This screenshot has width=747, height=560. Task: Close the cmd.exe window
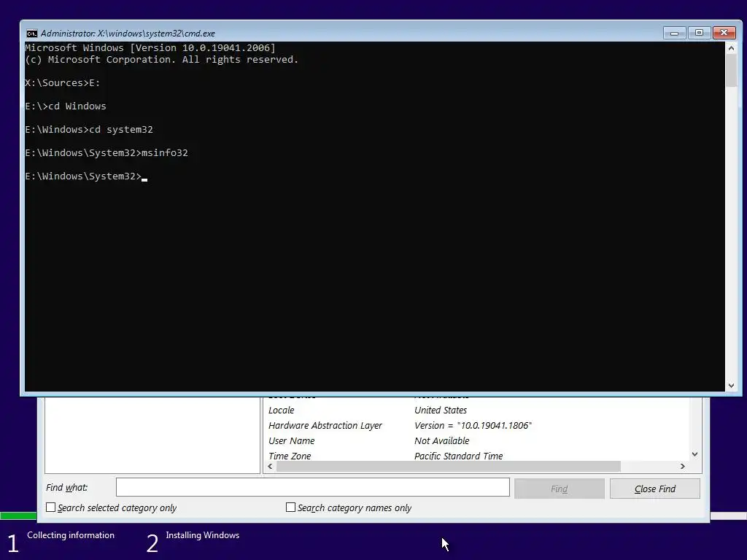724,33
